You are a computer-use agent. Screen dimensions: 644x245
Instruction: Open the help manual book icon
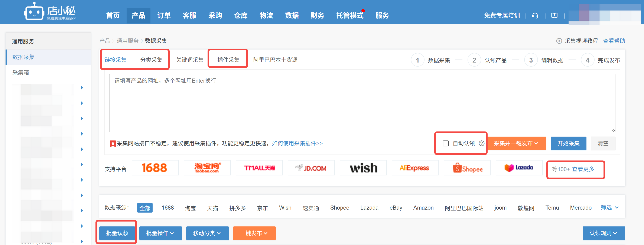[554, 16]
